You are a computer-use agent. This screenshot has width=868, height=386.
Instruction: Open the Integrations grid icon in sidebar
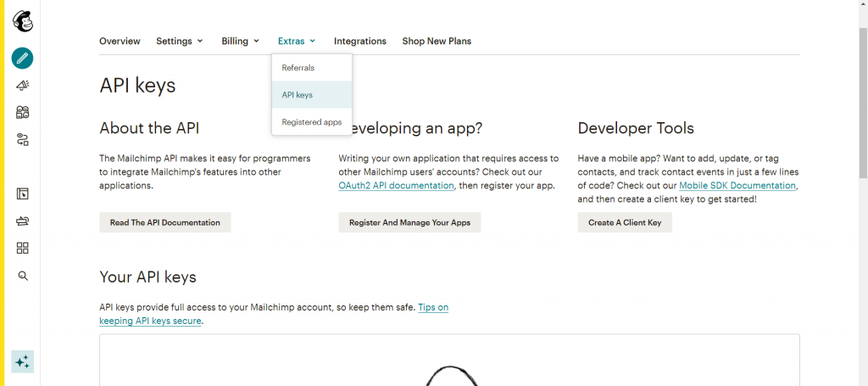pos(23,248)
